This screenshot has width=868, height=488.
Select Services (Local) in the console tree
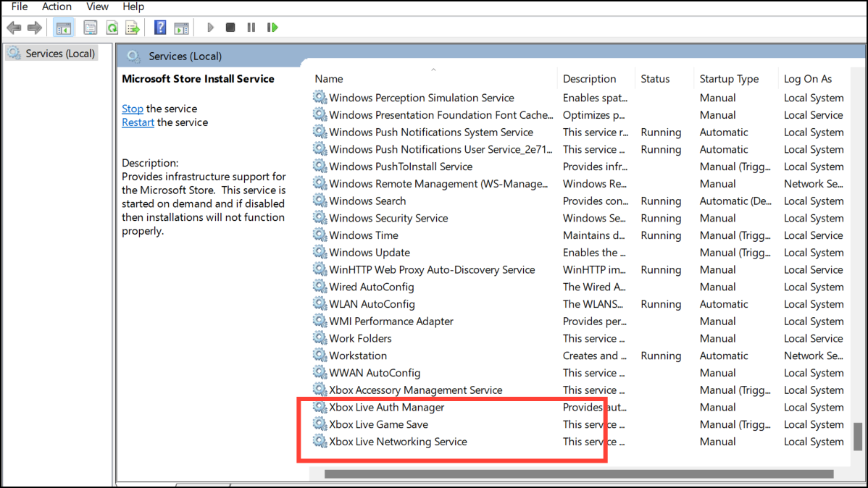[x=51, y=53]
